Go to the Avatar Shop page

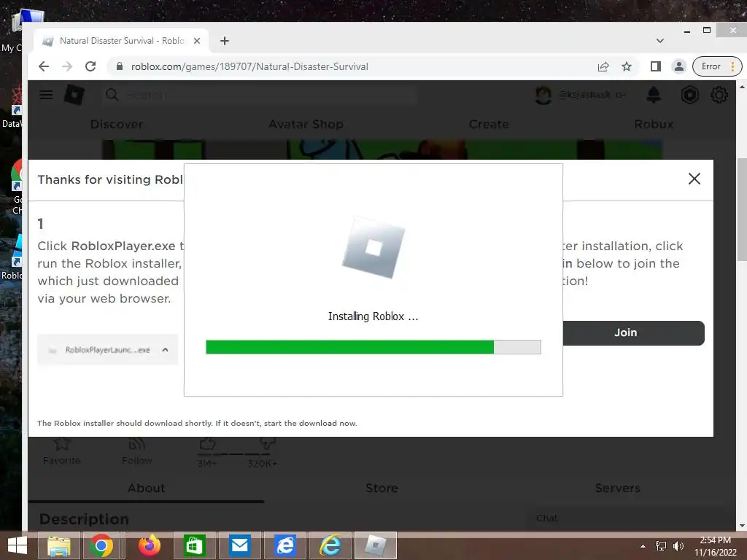pyautogui.click(x=306, y=124)
